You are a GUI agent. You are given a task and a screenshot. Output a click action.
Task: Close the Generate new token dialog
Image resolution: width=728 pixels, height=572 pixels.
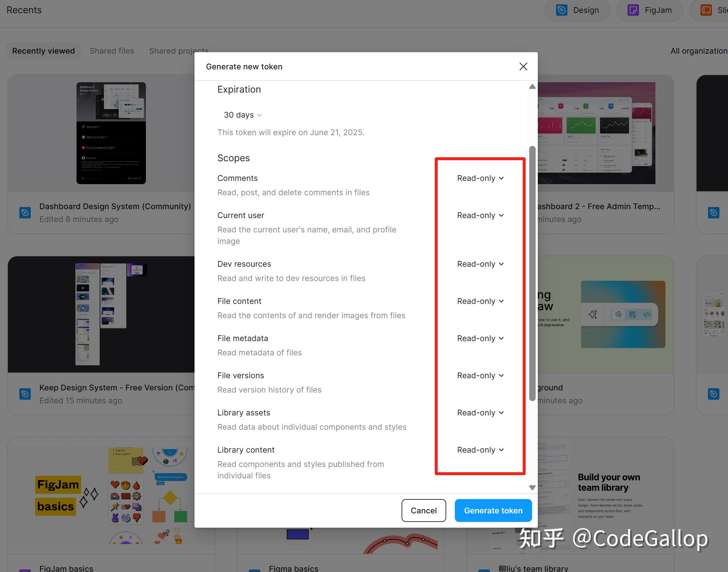[x=523, y=66]
